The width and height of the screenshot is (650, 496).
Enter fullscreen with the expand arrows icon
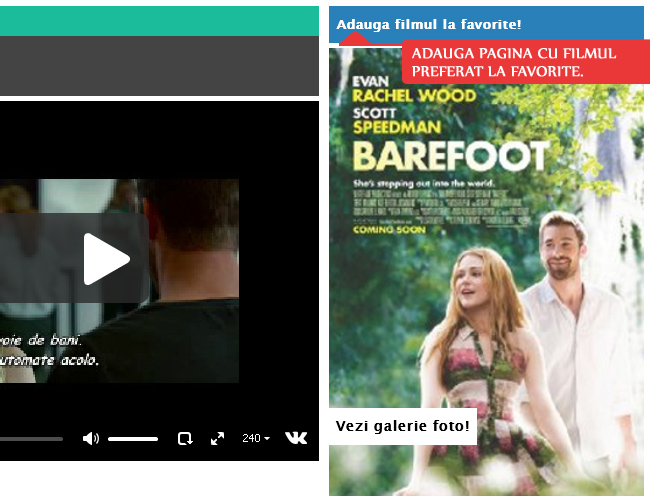(x=218, y=438)
